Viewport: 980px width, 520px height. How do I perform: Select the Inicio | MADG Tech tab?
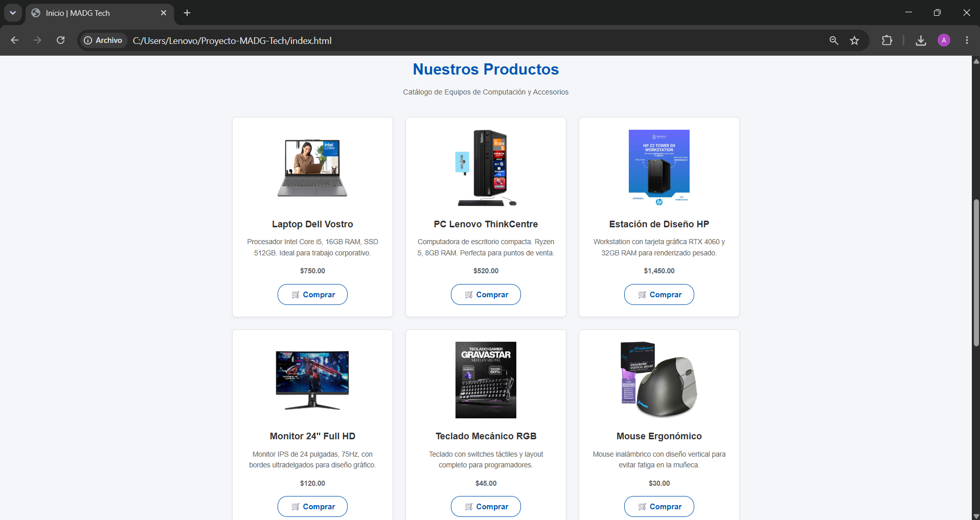click(100, 13)
